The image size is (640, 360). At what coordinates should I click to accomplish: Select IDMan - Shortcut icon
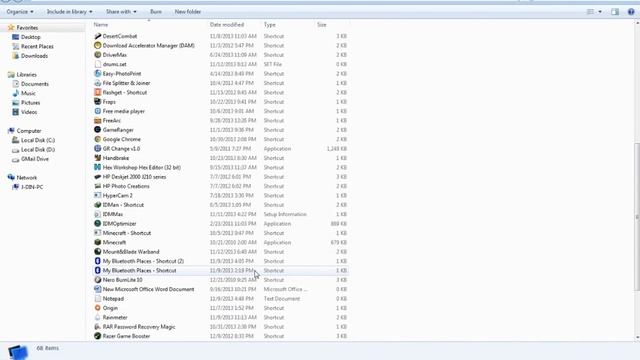(98, 205)
